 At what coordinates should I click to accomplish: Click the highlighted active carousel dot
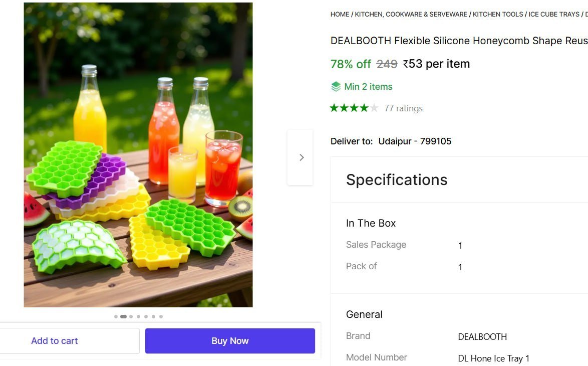click(x=123, y=316)
